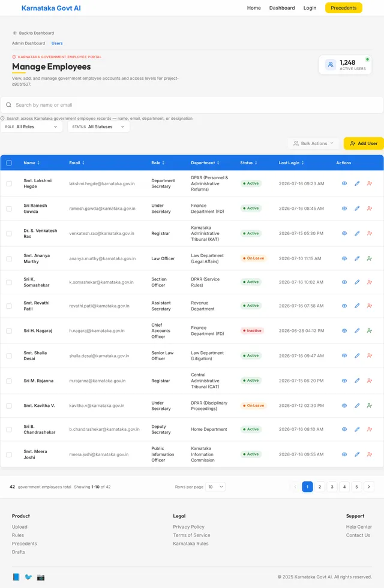Sort table by Department column
Screen dimensions: 384x588
[x=205, y=163]
